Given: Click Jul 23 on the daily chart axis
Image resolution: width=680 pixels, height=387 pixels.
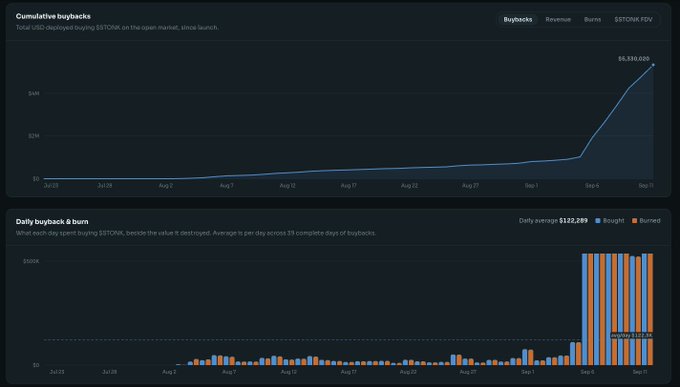Looking at the screenshot, I should [x=57, y=372].
